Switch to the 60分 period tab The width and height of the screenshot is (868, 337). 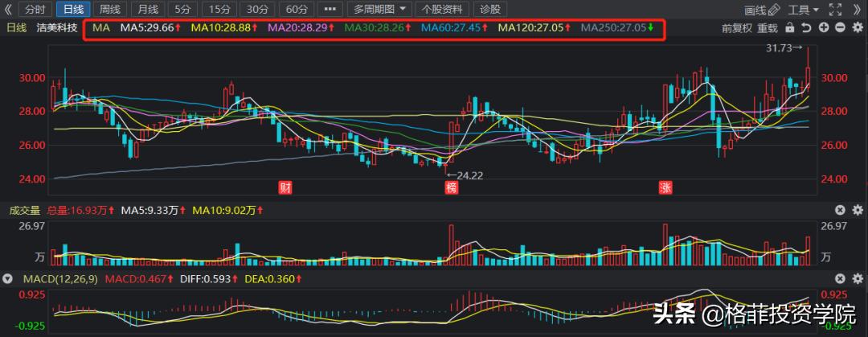(x=295, y=10)
